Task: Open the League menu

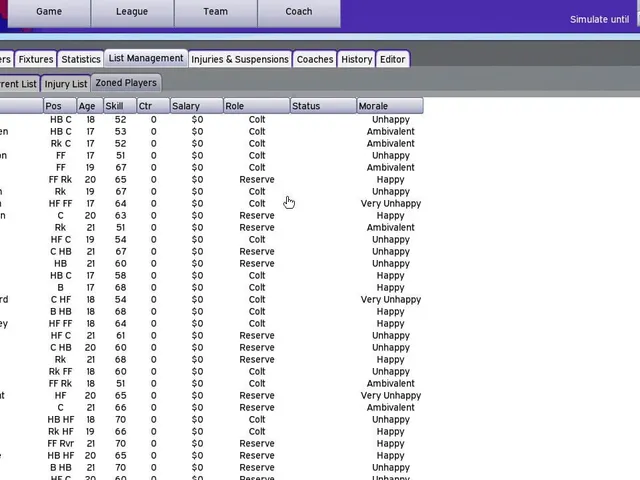Action: 132,12
